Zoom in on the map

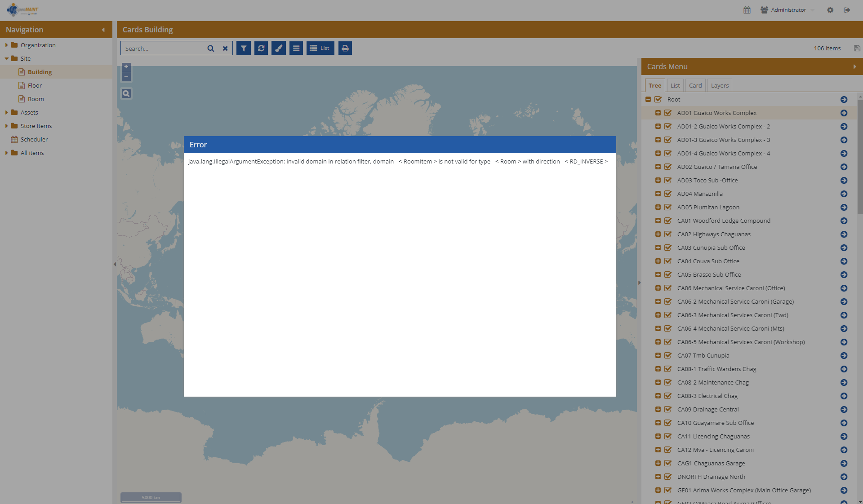point(126,67)
